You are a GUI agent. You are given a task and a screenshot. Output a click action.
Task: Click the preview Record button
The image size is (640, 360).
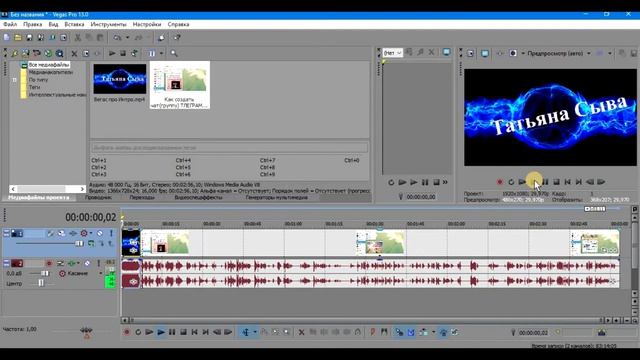pos(500,182)
